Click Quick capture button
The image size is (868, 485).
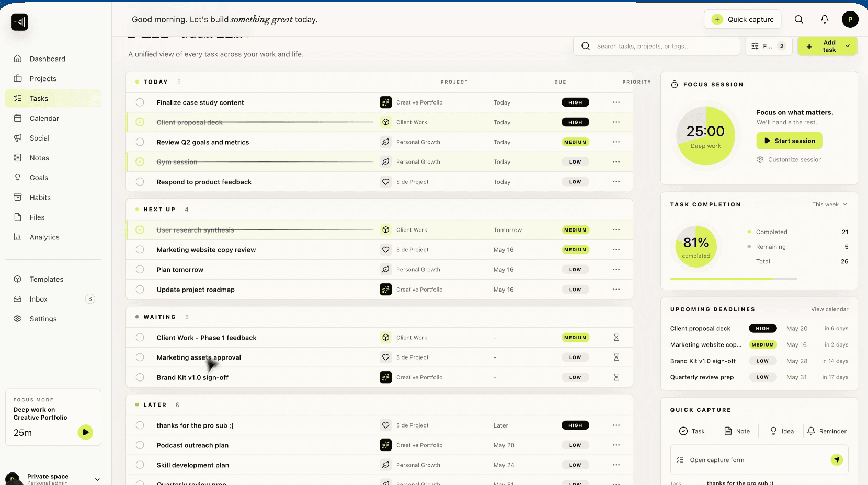(743, 19)
